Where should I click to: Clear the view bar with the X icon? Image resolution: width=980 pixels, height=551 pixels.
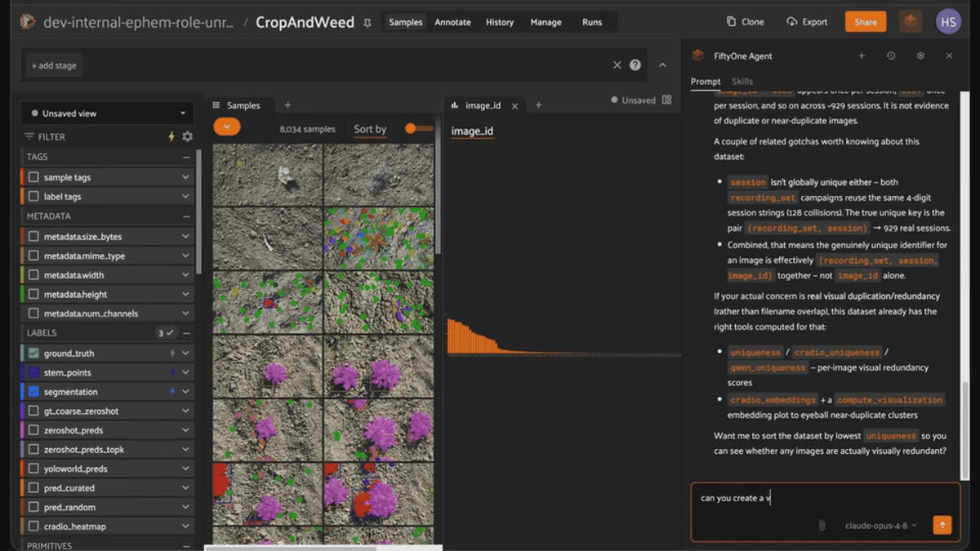point(617,65)
